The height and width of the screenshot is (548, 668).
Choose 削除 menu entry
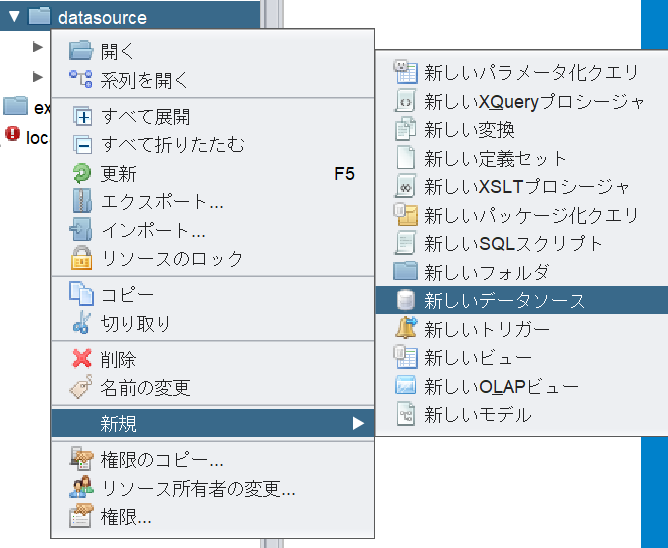point(213,359)
